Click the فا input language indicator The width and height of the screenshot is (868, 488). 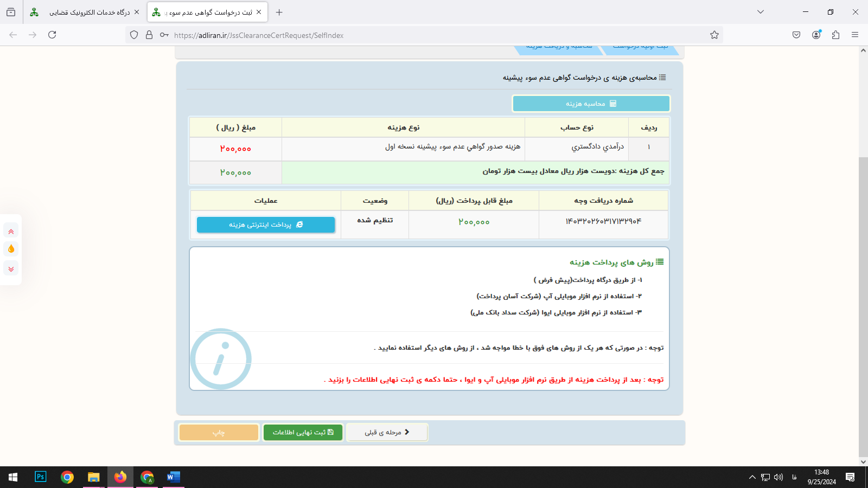794,477
